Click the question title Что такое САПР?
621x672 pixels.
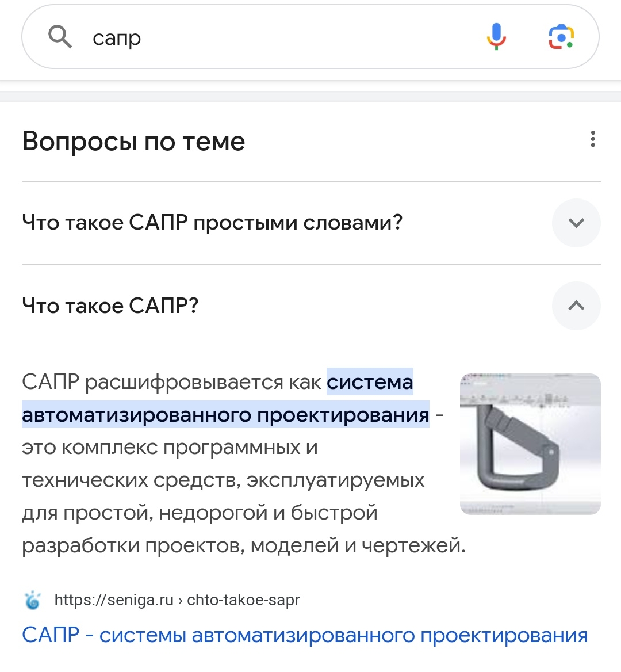pyautogui.click(x=110, y=306)
